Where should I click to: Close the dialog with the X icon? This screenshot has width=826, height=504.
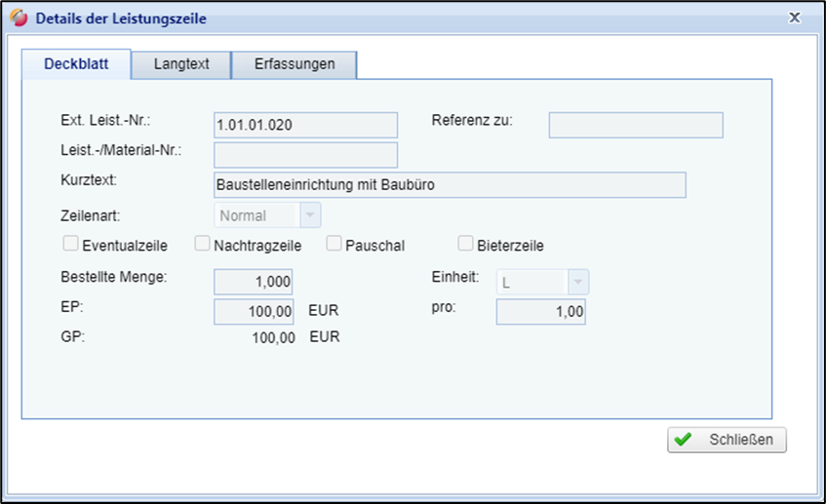(x=795, y=18)
